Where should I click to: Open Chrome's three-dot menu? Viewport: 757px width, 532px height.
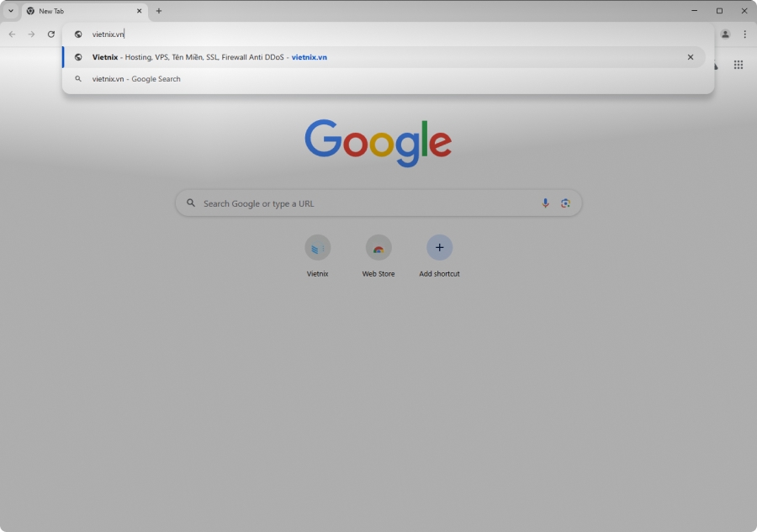tap(744, 34)
